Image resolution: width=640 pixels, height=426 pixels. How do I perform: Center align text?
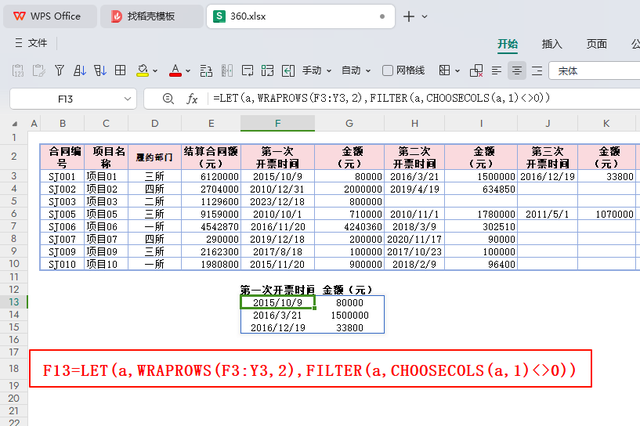pyautogui.click(x=517, y=71)
